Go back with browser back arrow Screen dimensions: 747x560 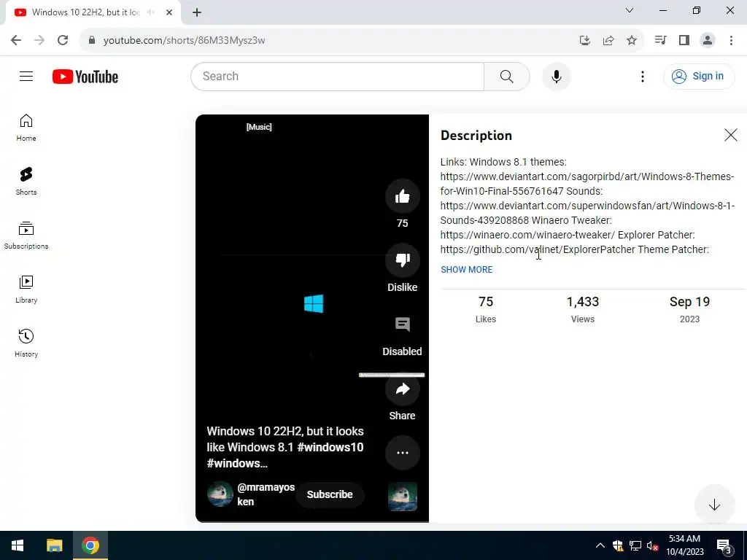[16, 40]
